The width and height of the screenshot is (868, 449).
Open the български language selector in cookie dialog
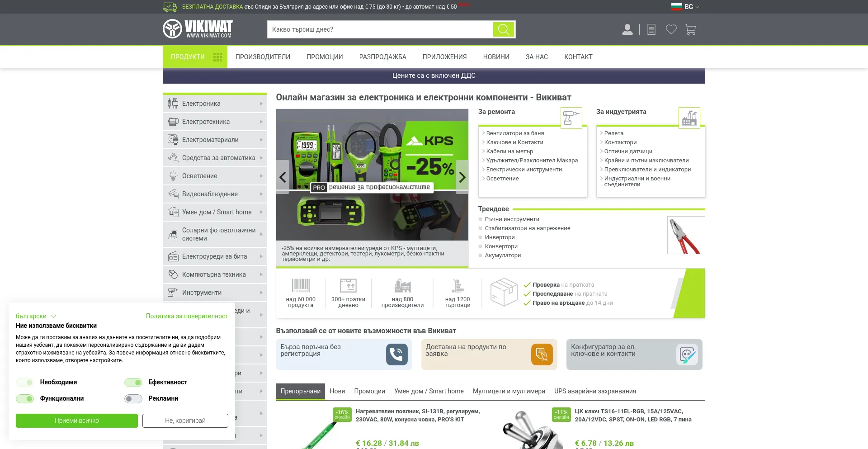coord(36,316)
